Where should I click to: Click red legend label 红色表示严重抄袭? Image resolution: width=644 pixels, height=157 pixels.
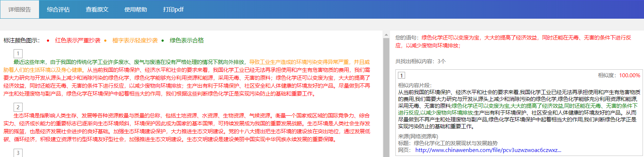[x=78, y=40]
